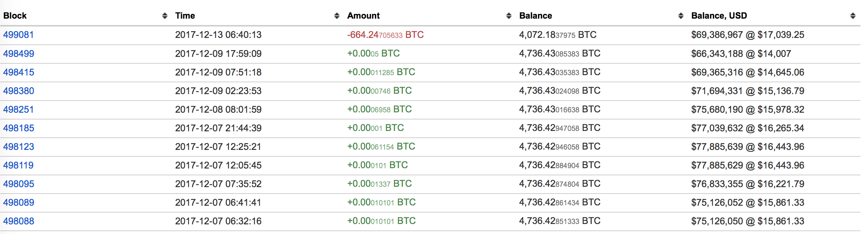The width and height of the screenshot is (868, 234).
Task: Click the +0.00000746 BTC amount
Action: click(x=380, y=91)
